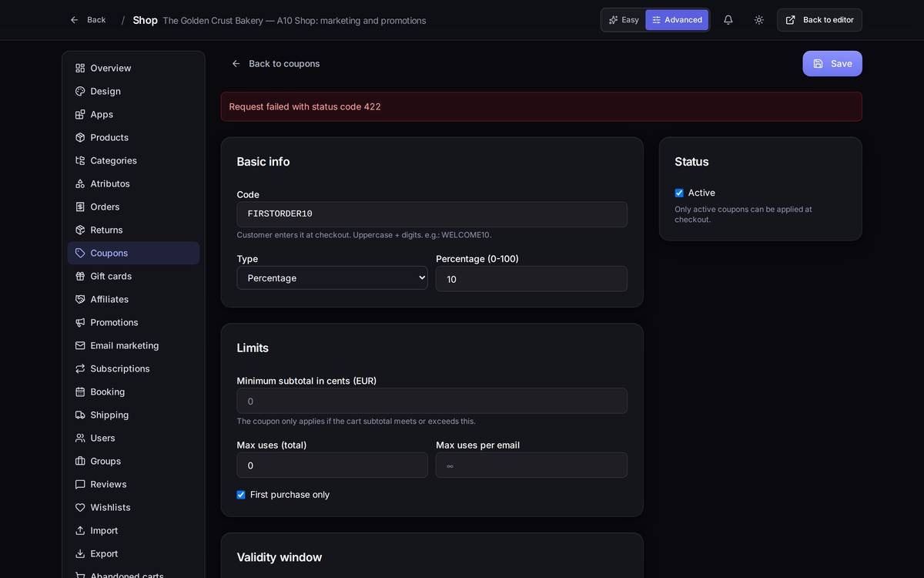Viewport: 924px width, 578px height.
Task: Open the coupon Type dropdown
Action: [332, 278]
